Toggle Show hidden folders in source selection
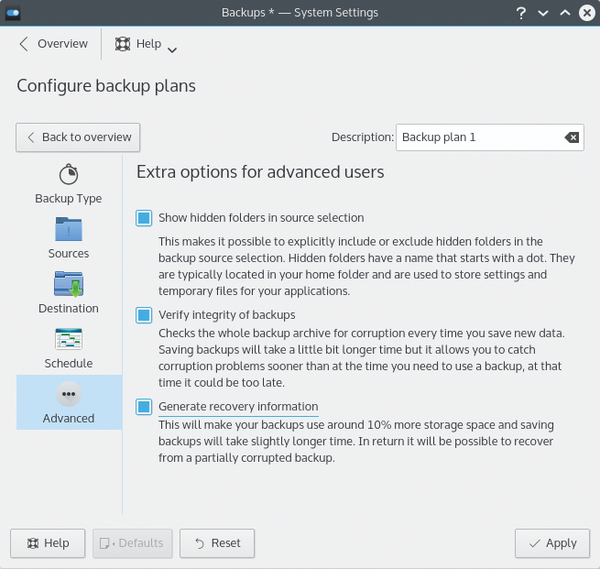This screenshot has height=569, width=600. pos(143,218)
